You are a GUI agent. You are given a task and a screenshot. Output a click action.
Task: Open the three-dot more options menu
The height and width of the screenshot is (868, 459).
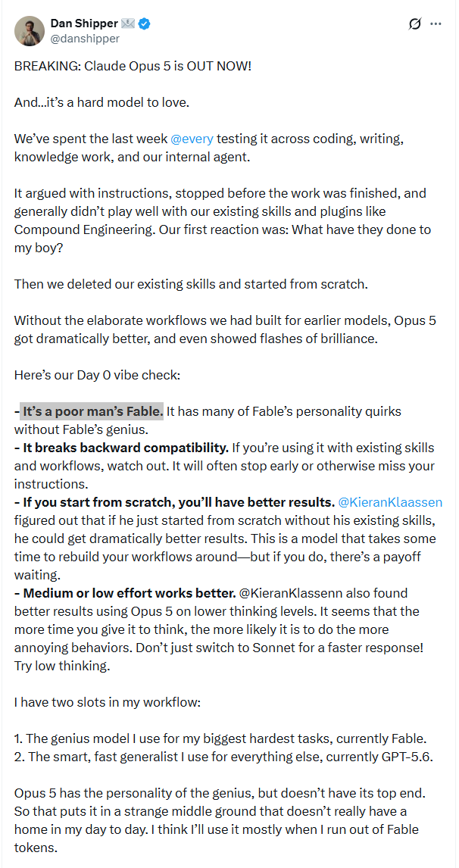click(436, 24)
